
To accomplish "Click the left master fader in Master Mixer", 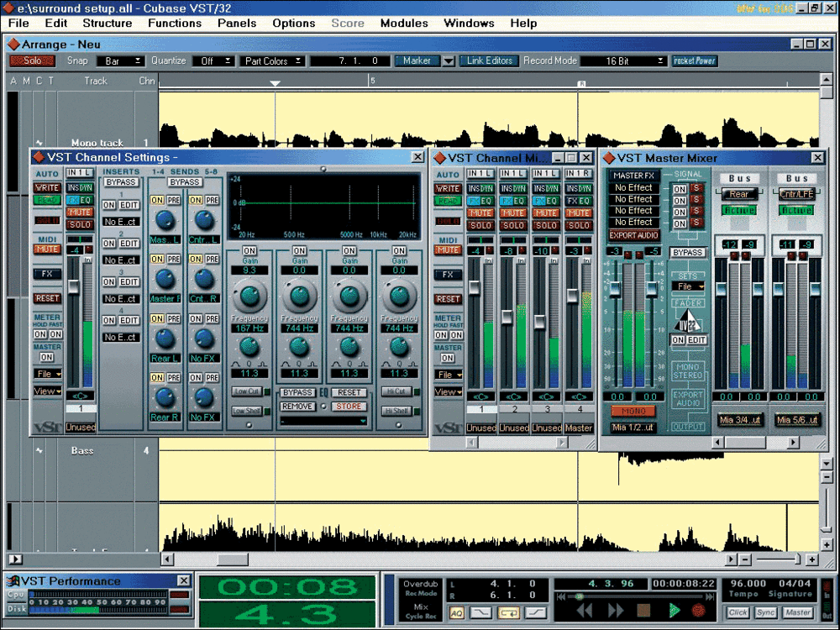I will click(616, 289).
